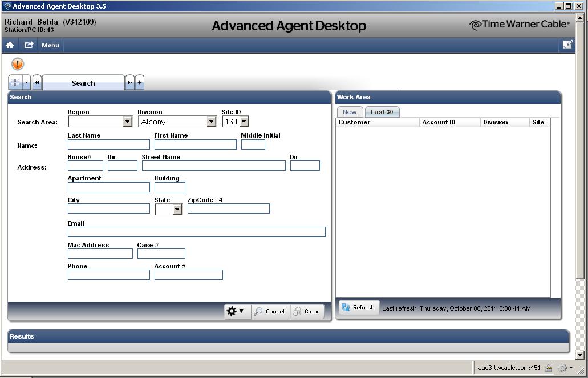Click the Last refresh timestamp text
588x378 pixels.
pyautogui.click(x=456, y=308)
